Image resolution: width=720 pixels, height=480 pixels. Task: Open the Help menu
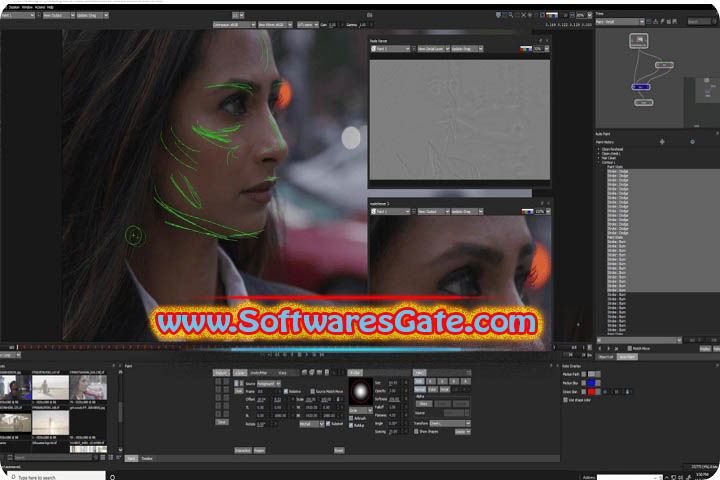coord(51,7)
